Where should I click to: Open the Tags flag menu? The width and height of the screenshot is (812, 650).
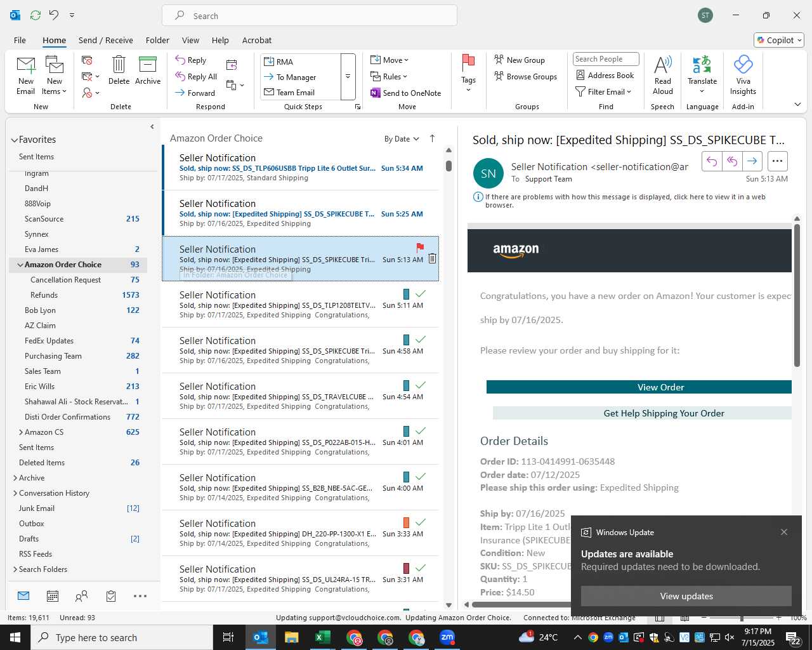click(x=468, y=74)
